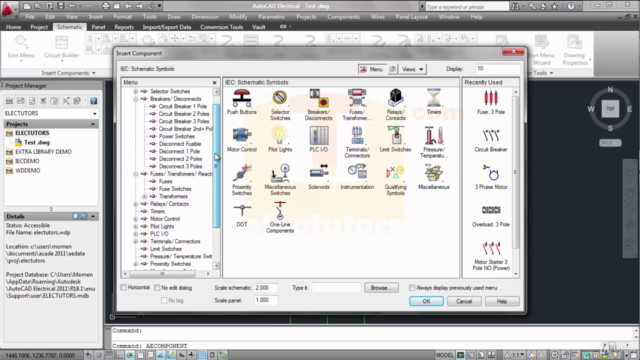Image resolution: width=640 pixels, height=360 pixels.
Task: Enable the No edit dialog checkbox
Action: coord(157,288)
